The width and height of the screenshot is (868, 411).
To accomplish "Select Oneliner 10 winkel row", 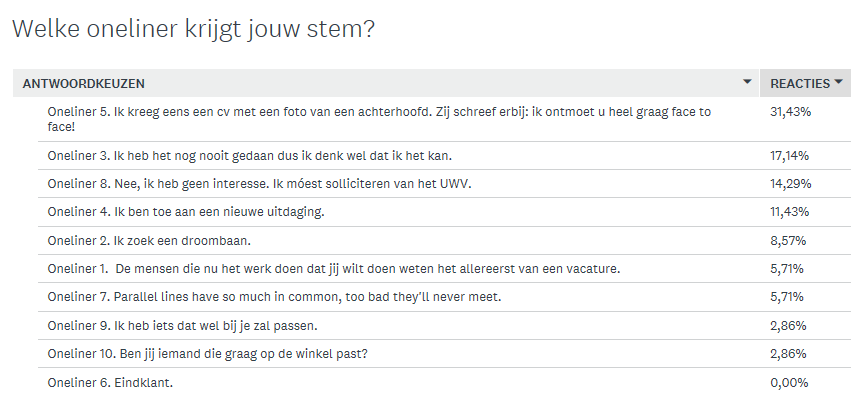I will click(444, 353).
